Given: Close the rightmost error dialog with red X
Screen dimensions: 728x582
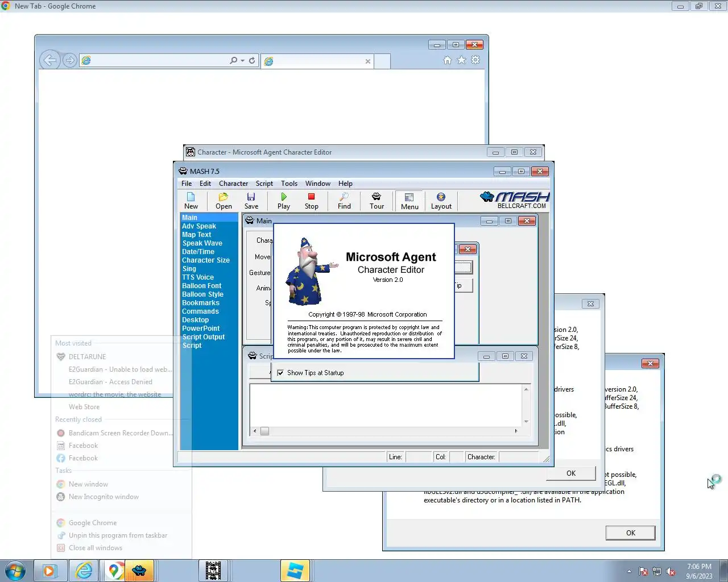Looking at the screenshot, I should [x=650, y=363].
